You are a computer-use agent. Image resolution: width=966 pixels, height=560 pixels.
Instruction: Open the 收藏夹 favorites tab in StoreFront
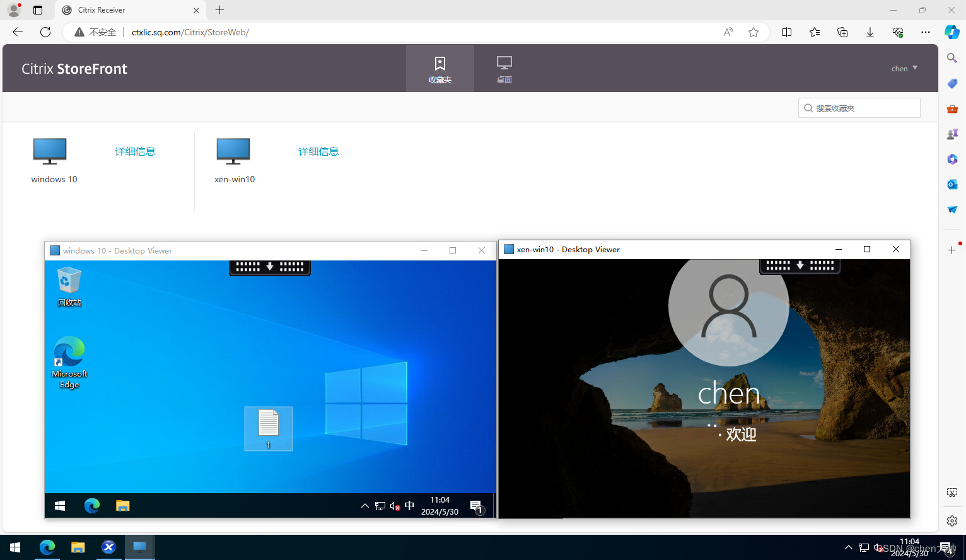click(x=439, y=68)
